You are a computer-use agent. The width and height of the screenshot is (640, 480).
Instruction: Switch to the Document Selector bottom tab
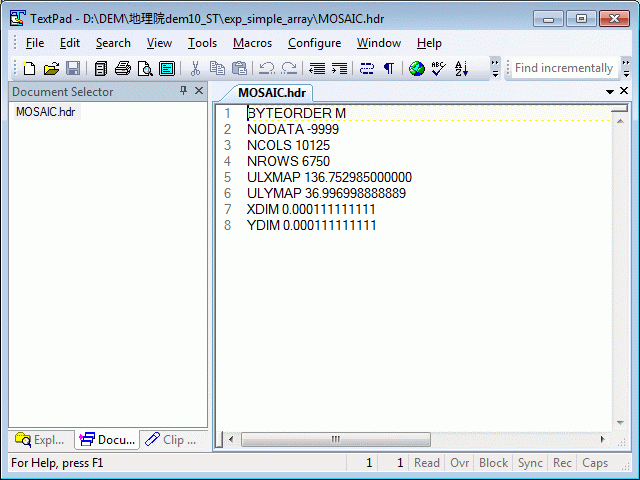107,440
